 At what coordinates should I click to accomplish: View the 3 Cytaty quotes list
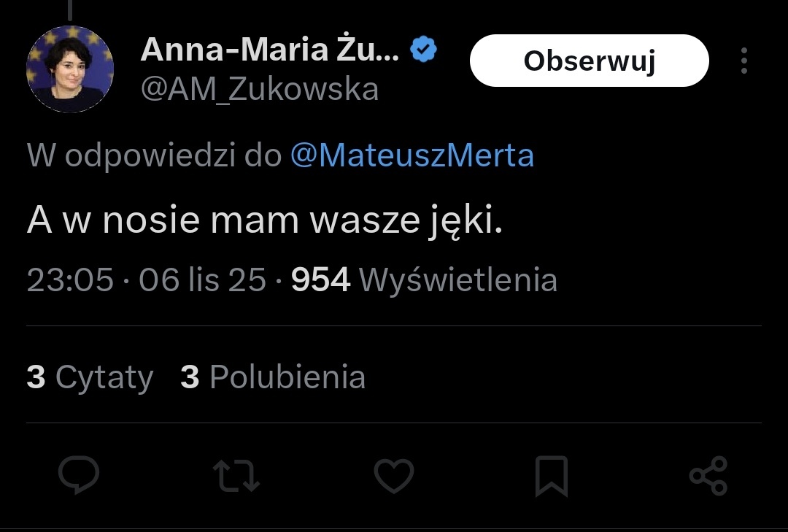tap(90, 377)
